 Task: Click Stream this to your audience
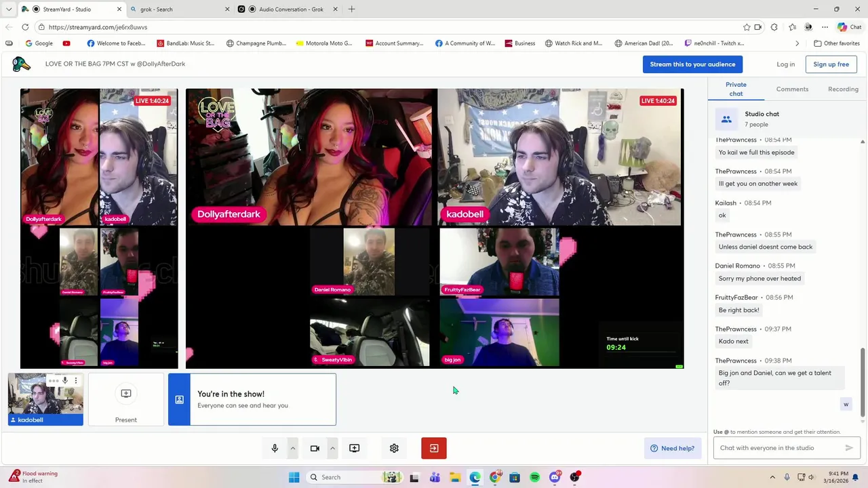pyautogui.click(x=692, y=64)
